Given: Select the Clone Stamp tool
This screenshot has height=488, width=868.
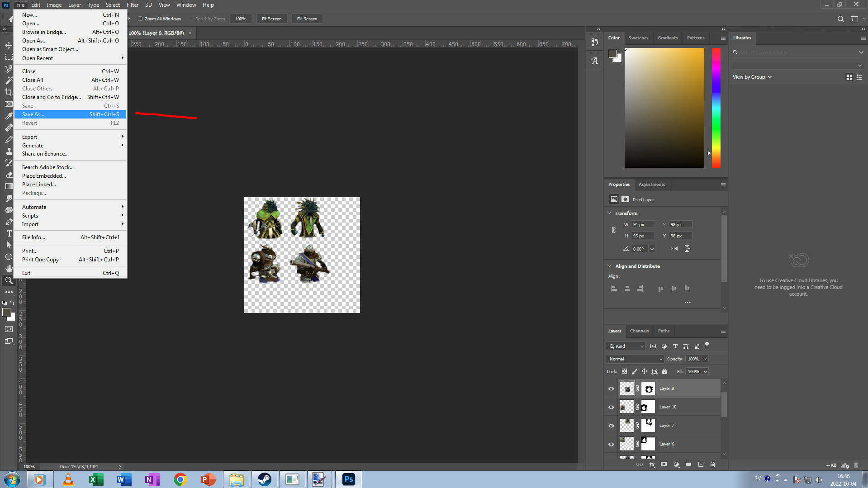Looking at the screenshot, I should click(x=9, y=151).
